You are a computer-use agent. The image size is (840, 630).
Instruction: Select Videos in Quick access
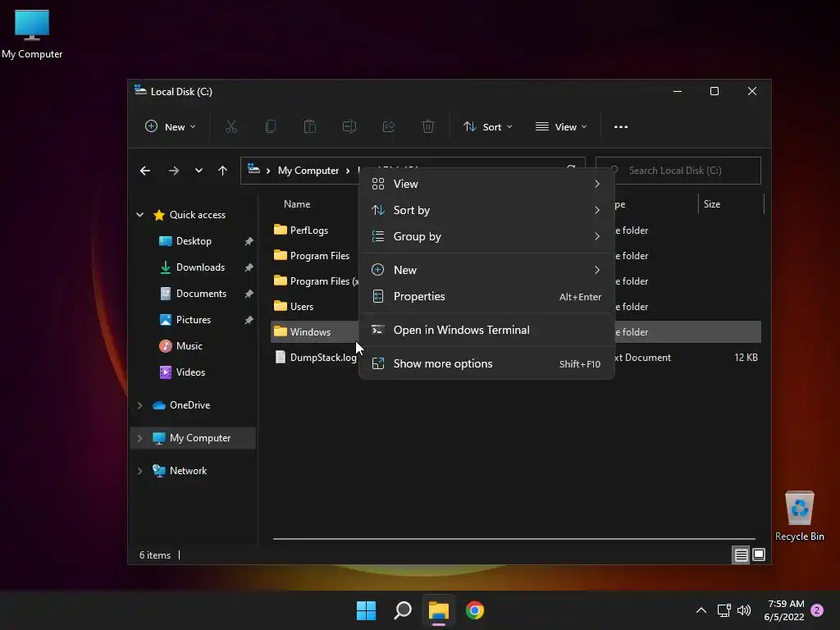click(x=190, y=372)
